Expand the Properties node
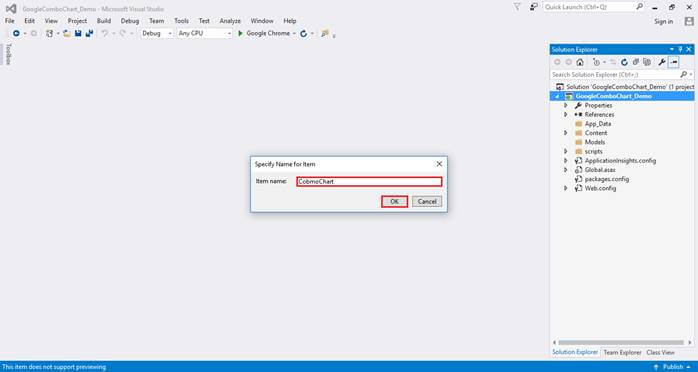 click(566, 105)
